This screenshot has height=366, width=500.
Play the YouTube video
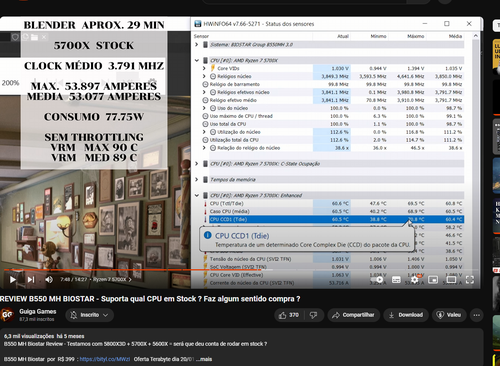[x=13, y=279]
